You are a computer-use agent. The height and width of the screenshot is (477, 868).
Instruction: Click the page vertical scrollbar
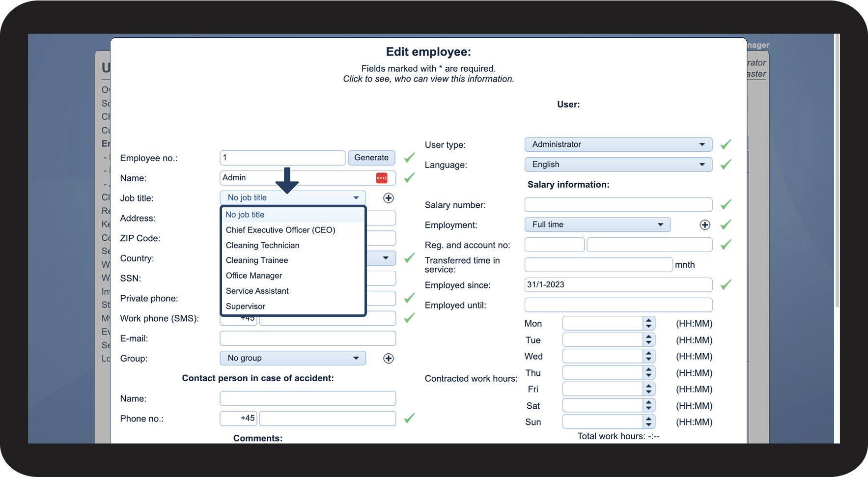click(x=837, y=172)
